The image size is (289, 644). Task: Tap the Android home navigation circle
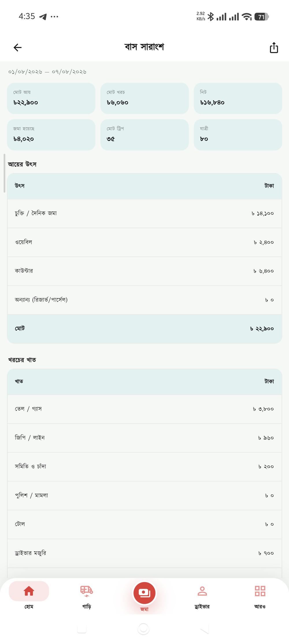pos(143,629)
